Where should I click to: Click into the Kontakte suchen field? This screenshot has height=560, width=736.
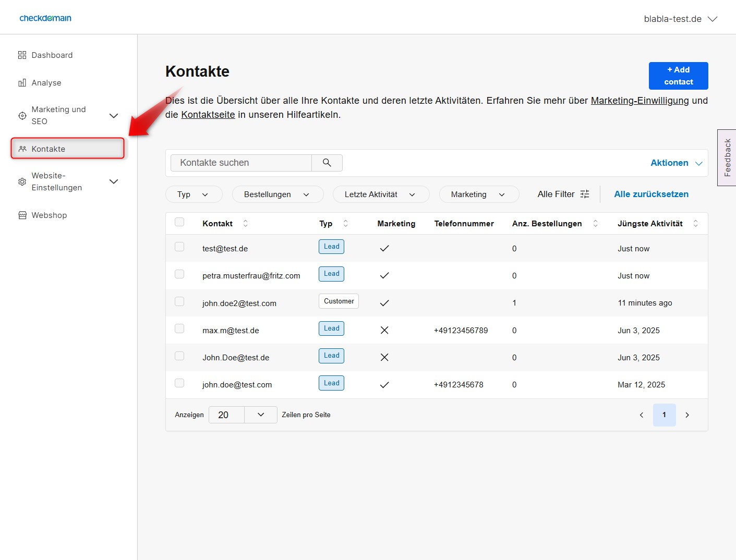[x=241, y=163]
